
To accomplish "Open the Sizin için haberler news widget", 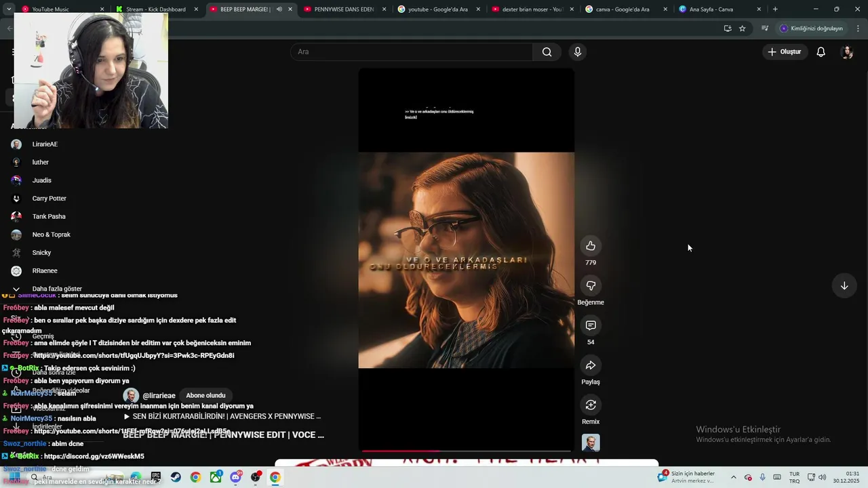I will click(x=686, y=477).
